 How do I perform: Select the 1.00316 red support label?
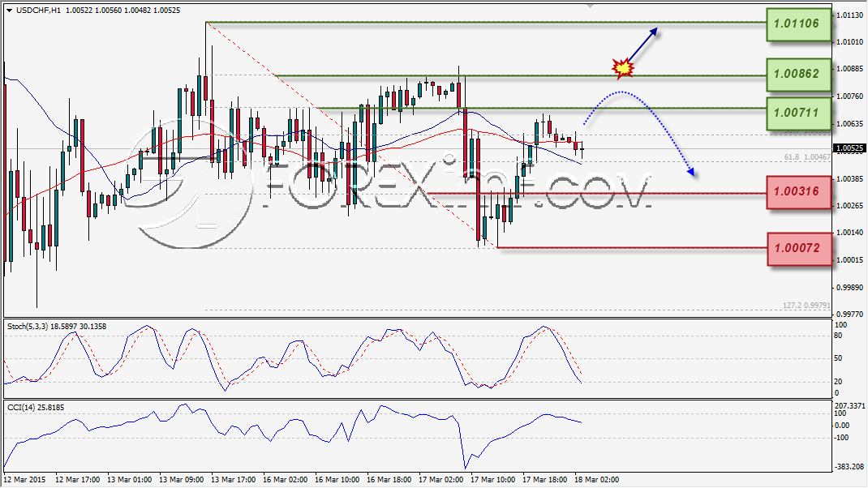pos(799,192)
